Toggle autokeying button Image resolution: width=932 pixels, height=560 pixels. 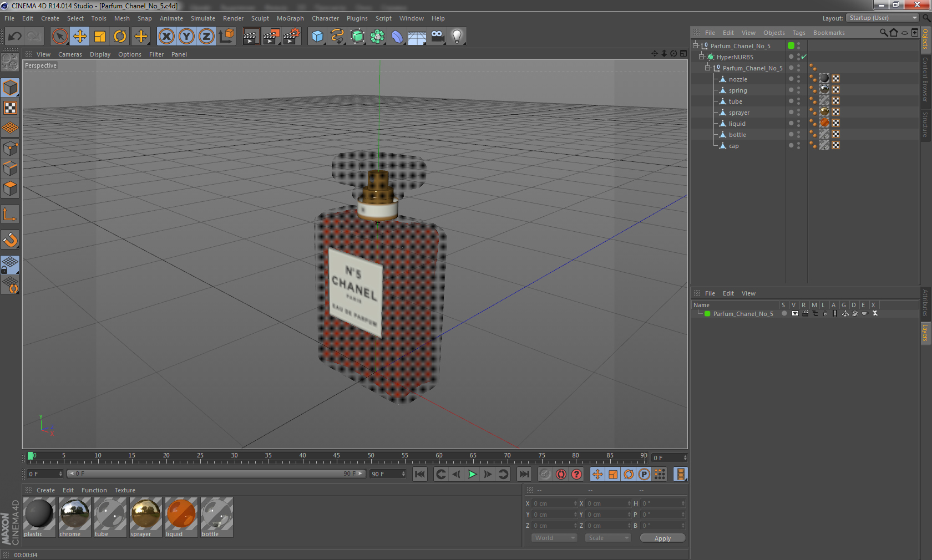(x=561, y=474)
